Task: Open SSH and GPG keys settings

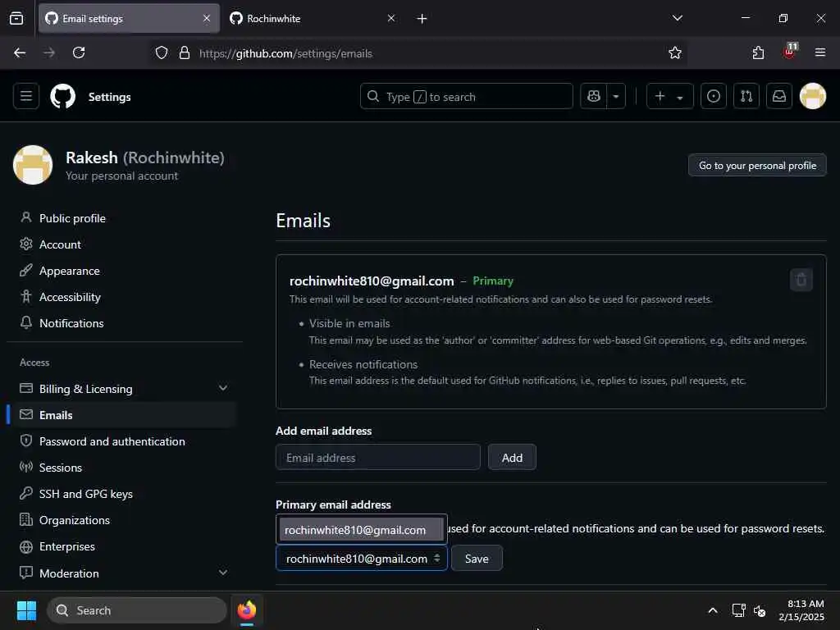Action: (x=85, y=493)
